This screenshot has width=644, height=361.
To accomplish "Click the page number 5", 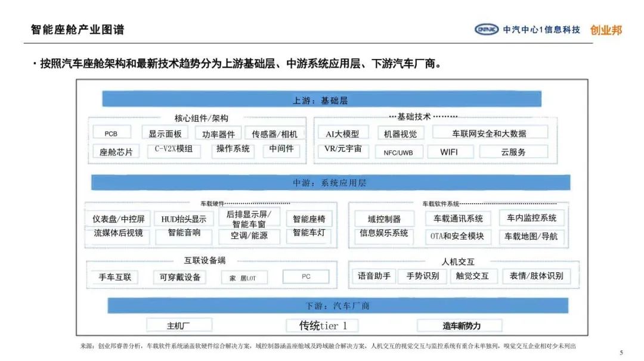I will point(621,353).
